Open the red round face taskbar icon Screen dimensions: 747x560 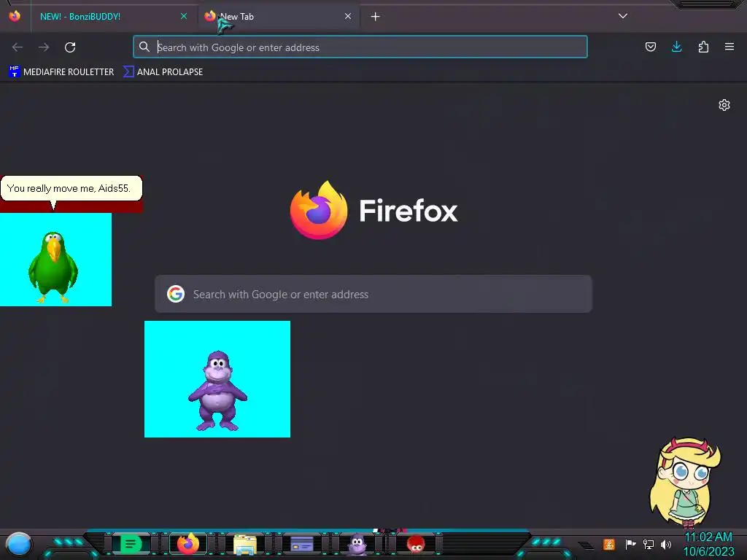pos(415,544)
